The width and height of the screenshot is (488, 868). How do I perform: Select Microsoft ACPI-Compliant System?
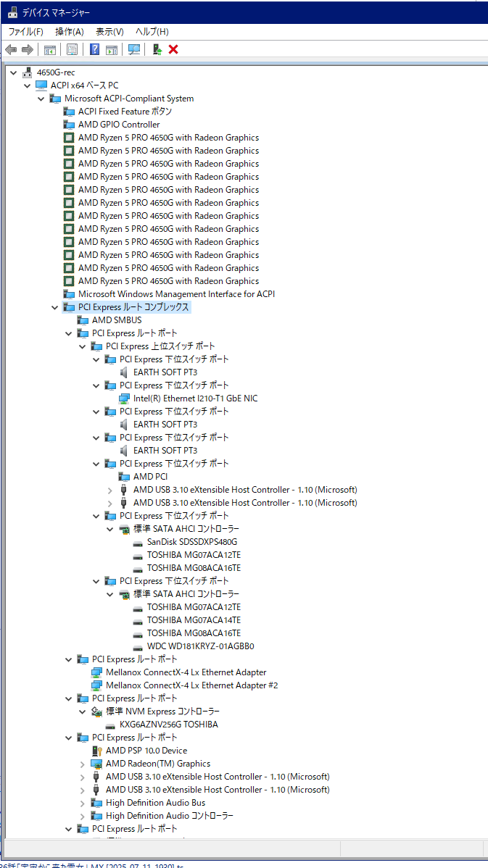[129, 99]
